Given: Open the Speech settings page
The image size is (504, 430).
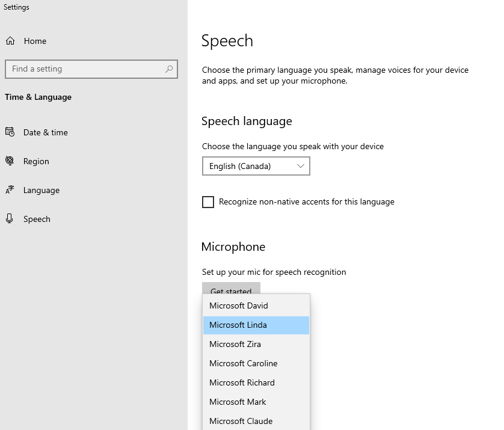Looking at the screenshot, I should [38, 219].
